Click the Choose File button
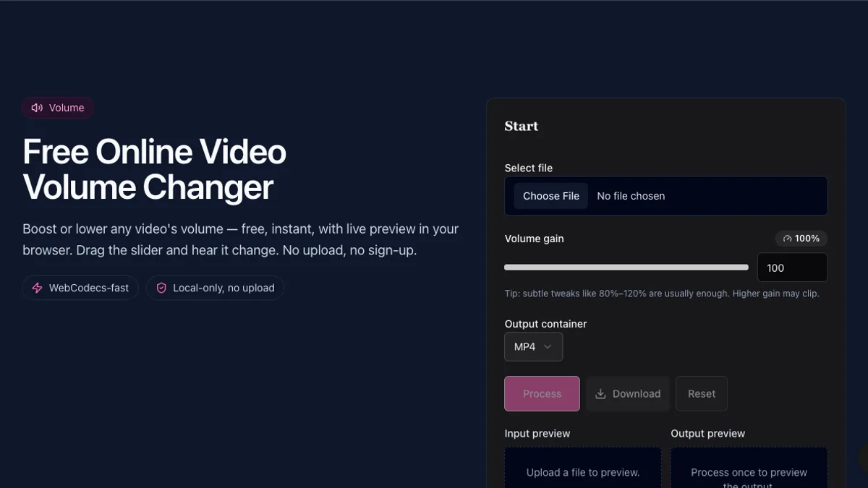 [551, 196]
